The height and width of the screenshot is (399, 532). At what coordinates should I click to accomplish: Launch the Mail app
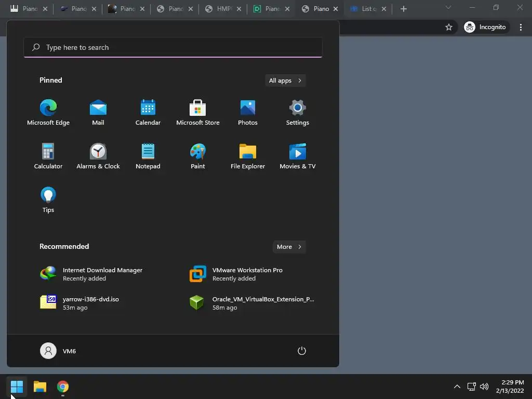point(98,113)
